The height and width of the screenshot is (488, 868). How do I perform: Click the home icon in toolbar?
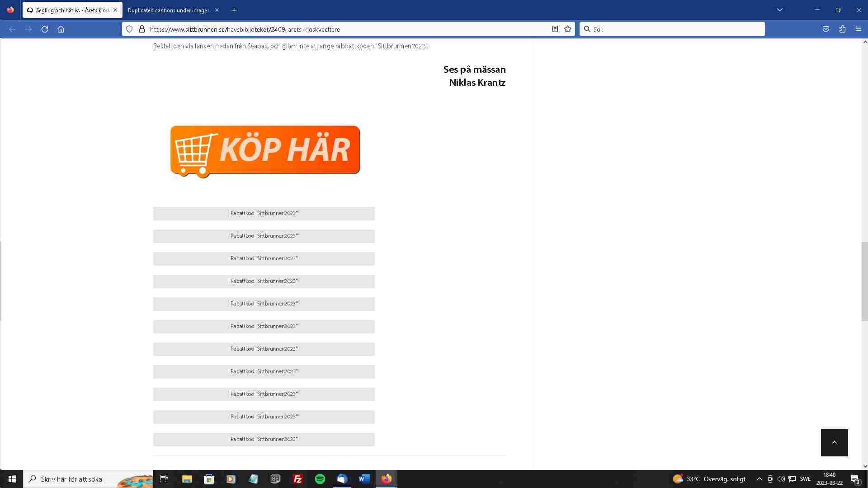click(61, 29)
